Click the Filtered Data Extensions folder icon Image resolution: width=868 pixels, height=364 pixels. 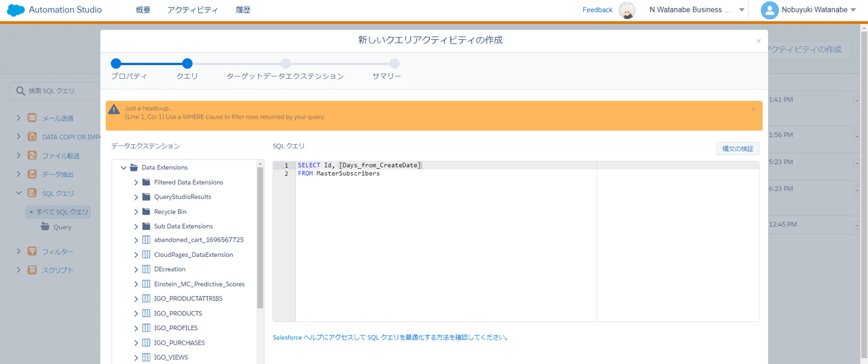pyautogui.click(x=146, y=182)
